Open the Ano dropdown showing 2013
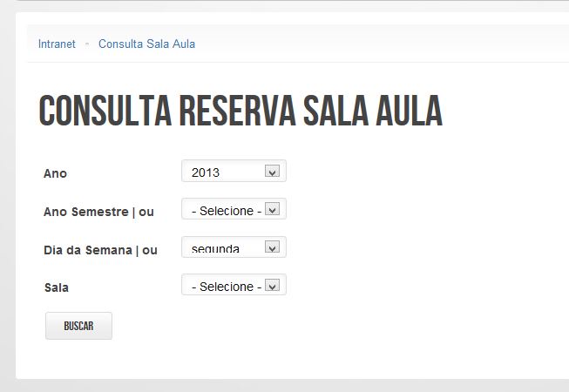 pyautogui.click(x=234, y=171)
